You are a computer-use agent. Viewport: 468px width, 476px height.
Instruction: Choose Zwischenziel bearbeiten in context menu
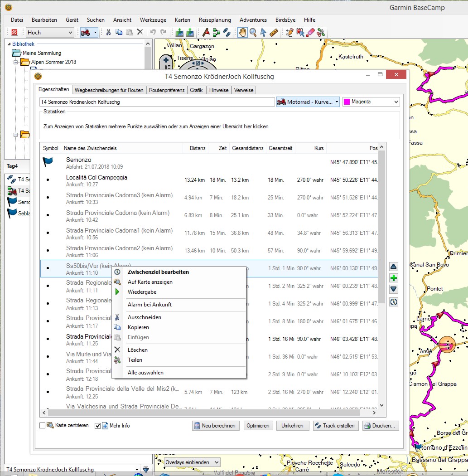pos(179,272)
